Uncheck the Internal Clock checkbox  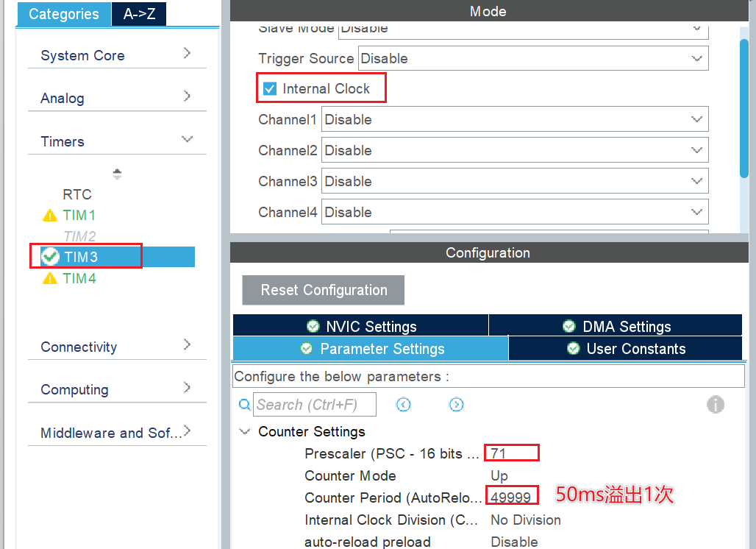pyautogui.click(x=270, y=89)
